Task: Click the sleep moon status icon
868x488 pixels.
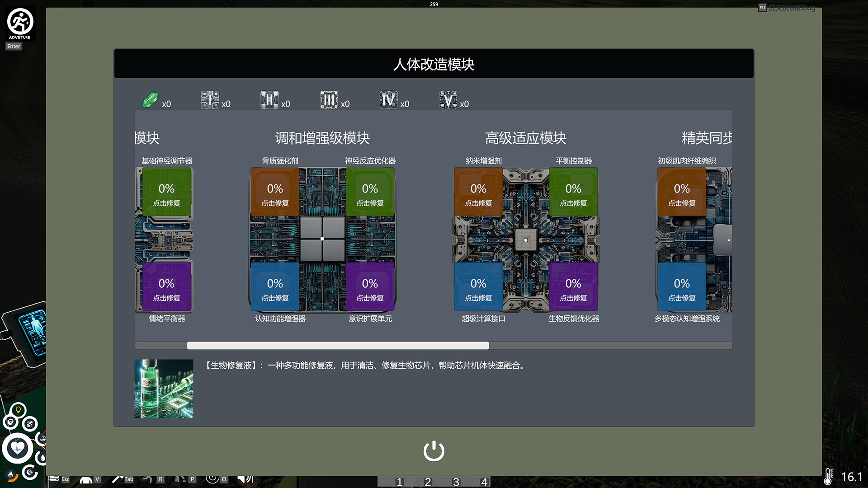Action: pos(30,473)
